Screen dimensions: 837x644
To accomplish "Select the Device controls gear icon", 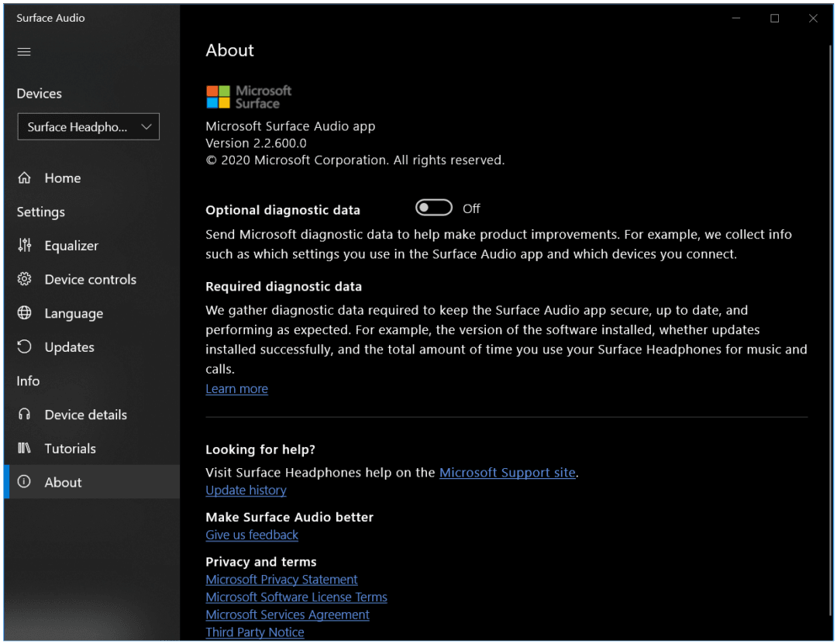I will [x=24, y=279].
